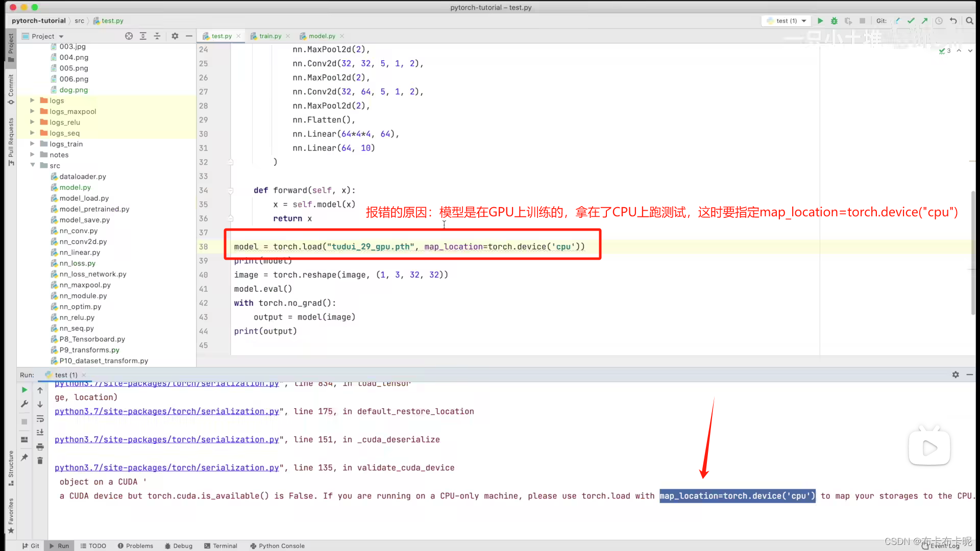Click the editor vertical scrollbar

(x=973, y=253)
